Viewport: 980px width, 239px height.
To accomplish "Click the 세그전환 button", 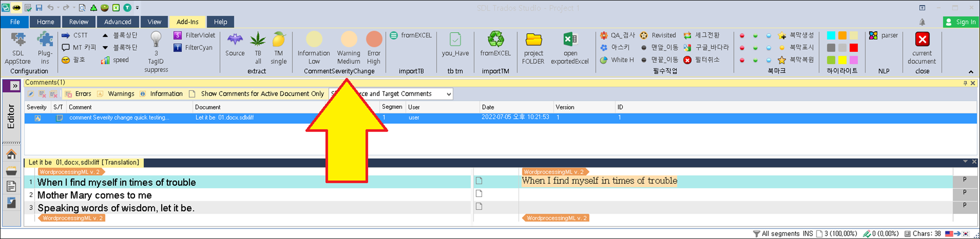I will pos(702,35).
